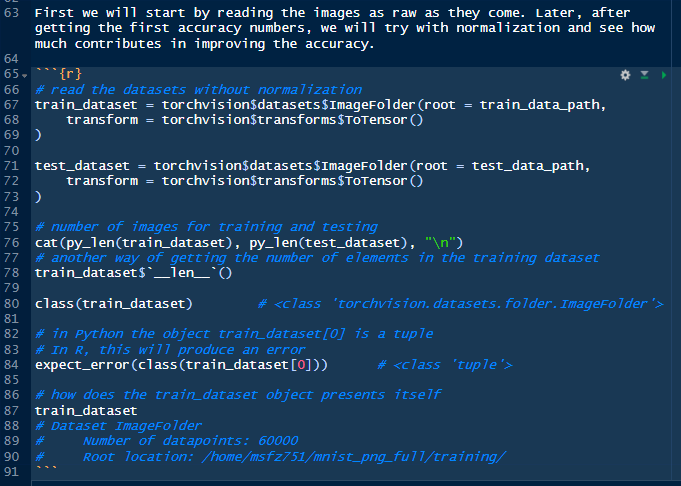Click test_dataset assignment at line 71

[x=80, y=166]
